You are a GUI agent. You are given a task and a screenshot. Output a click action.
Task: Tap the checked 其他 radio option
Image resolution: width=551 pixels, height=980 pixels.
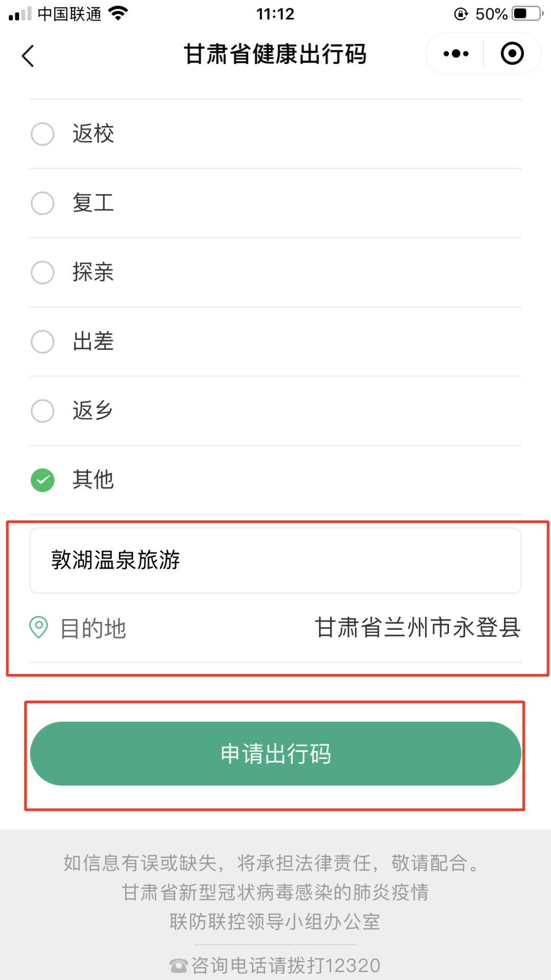click(43, 480)
